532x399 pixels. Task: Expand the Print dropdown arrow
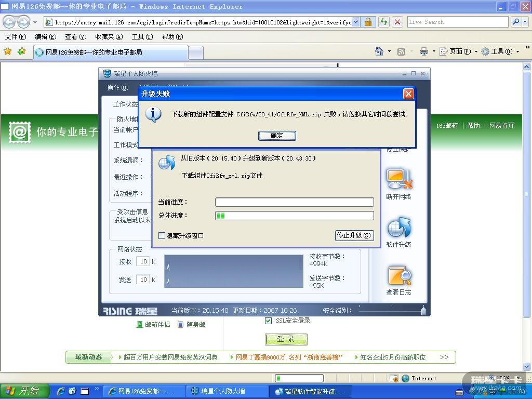point(434,51)
